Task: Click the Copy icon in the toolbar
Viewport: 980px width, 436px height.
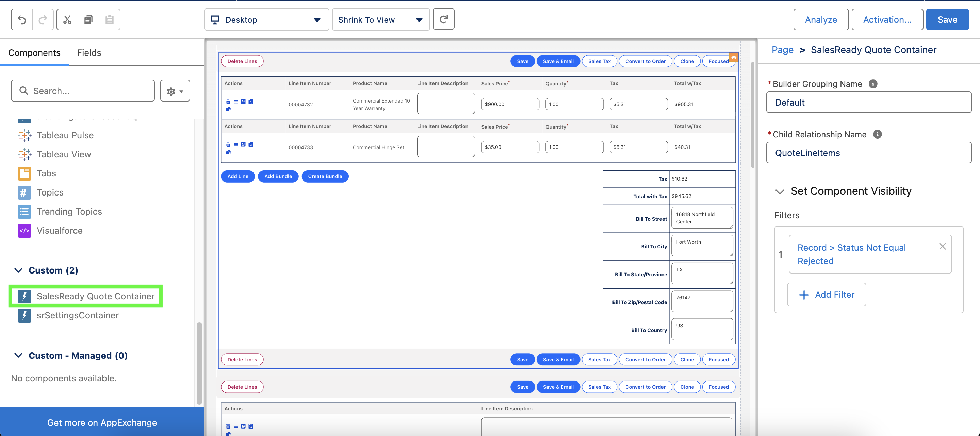Action: coord(88,19)
